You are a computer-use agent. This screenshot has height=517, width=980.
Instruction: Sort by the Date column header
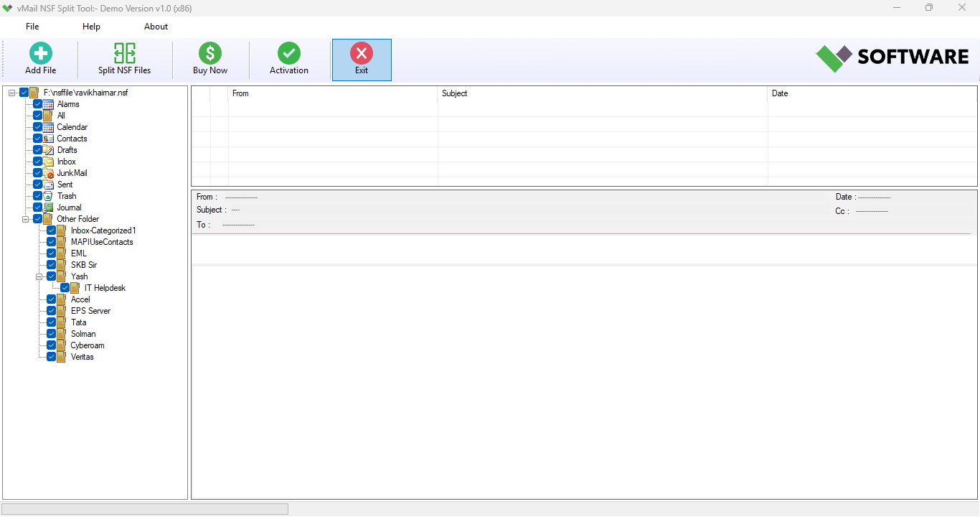872,93
